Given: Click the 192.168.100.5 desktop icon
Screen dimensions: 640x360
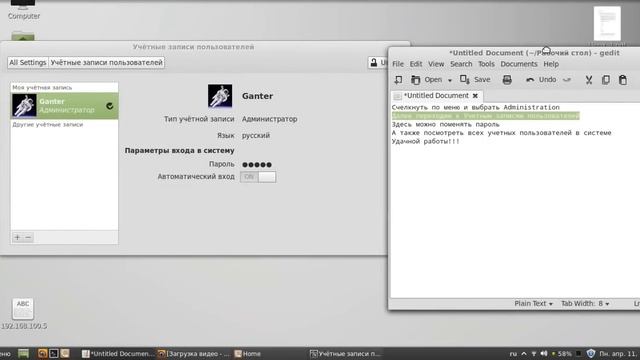Looking at the screenshot, I should (23, 313).
